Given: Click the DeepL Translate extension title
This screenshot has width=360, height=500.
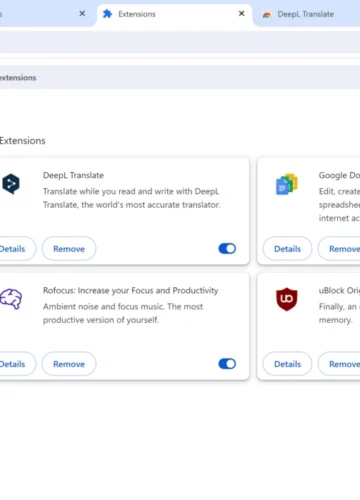Looking at the screenshot, I should pos(73,175).
